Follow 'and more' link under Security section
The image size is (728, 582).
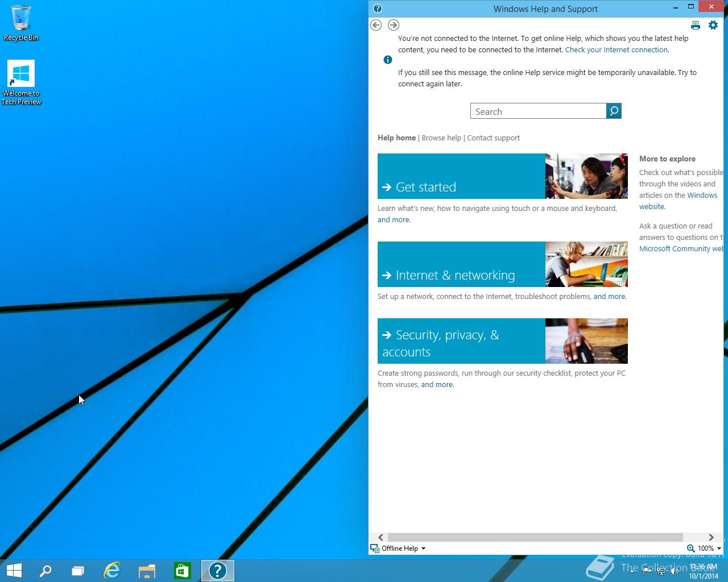(x=437, y=385)
